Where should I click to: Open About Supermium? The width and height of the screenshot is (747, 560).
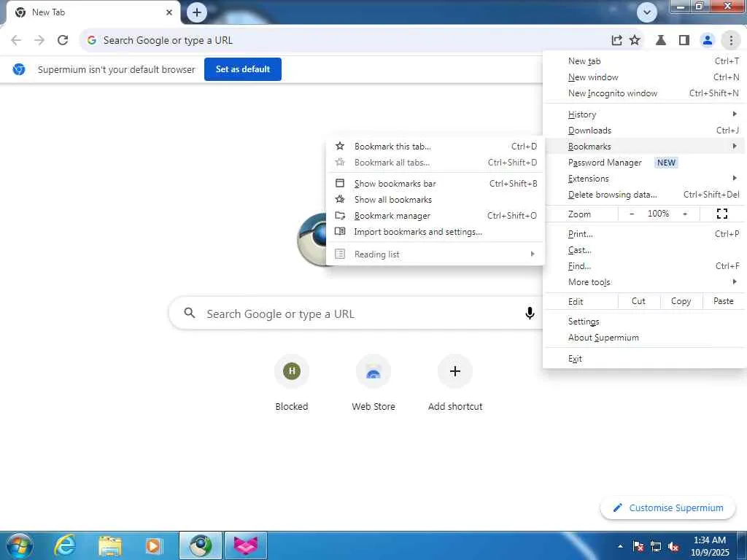645,338
